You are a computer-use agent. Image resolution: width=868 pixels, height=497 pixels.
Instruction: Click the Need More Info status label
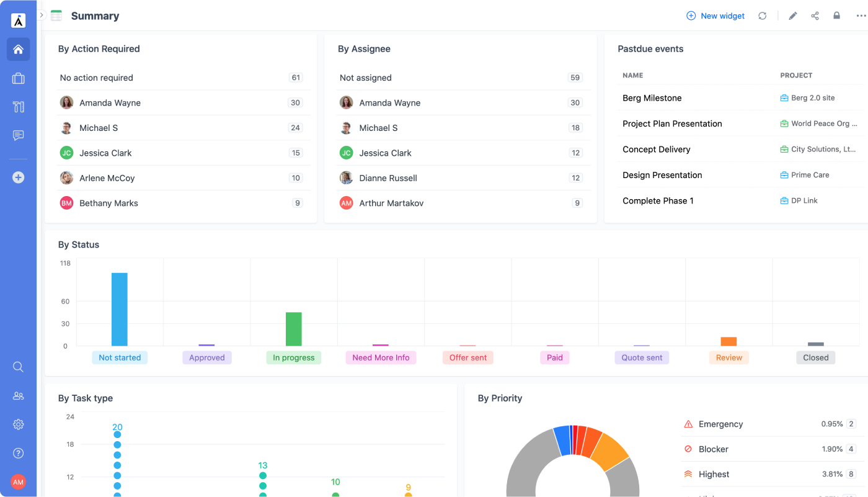click(x=381, y=357)
